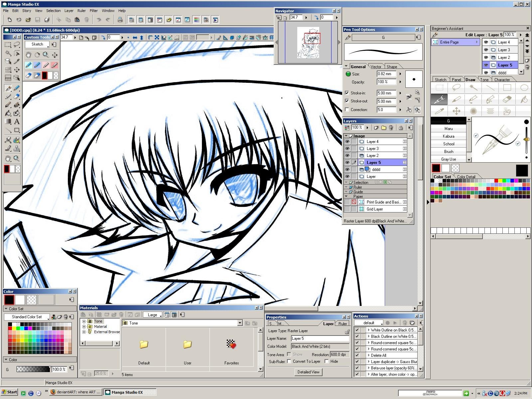Select the Text tool in the toolbox

click(17, 122)
